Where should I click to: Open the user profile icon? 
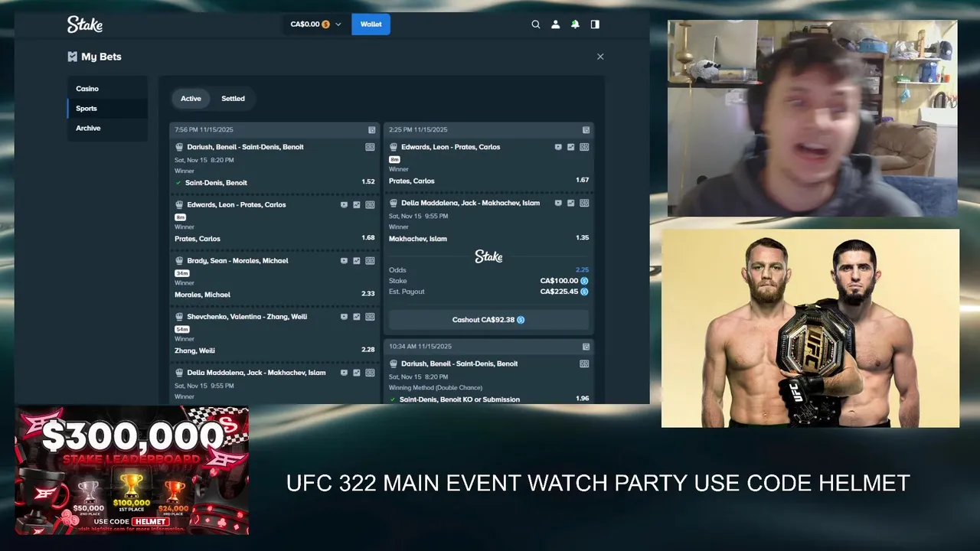point(556,24)
